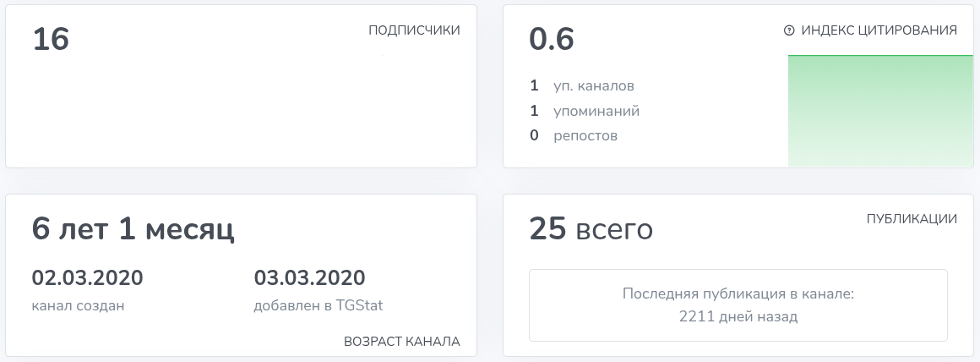Click the 'добавлен в TGStat' caption
The width and height of the screenshot is (980, 362).
click(324, 305)
